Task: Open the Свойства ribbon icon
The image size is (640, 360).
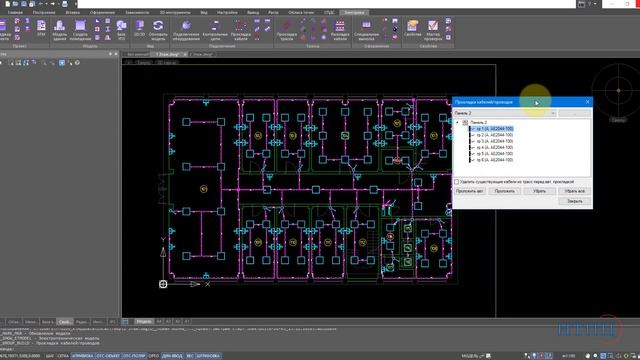Action: pos(413,29)
